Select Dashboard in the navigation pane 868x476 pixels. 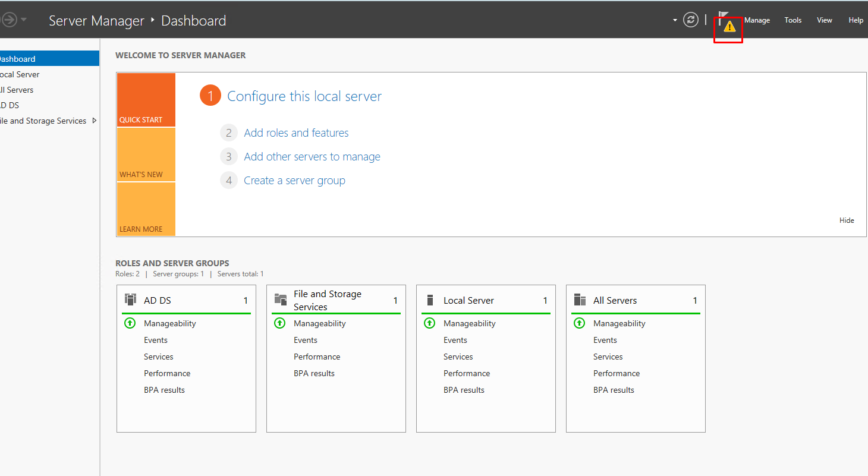(x=49, y=59)
